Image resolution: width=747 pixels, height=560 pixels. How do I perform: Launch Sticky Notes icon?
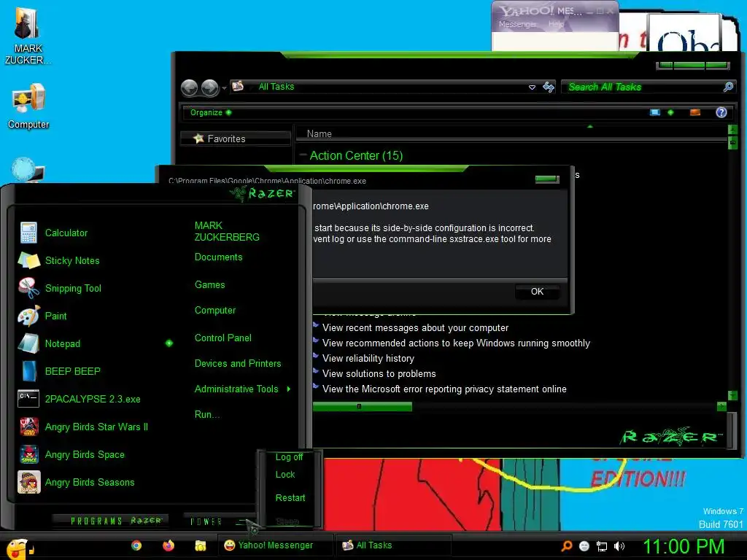pyautogui.click(x=28, y=260)
